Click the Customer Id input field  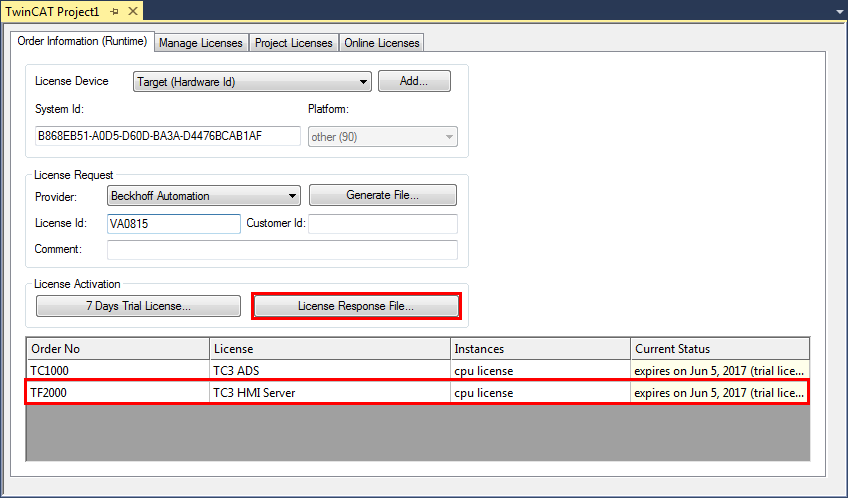(x=383, y=224)
